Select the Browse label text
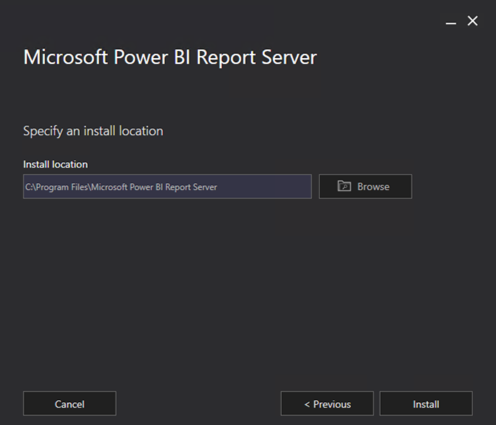Viewport: 496px width, 425px height. pos(373,186)
